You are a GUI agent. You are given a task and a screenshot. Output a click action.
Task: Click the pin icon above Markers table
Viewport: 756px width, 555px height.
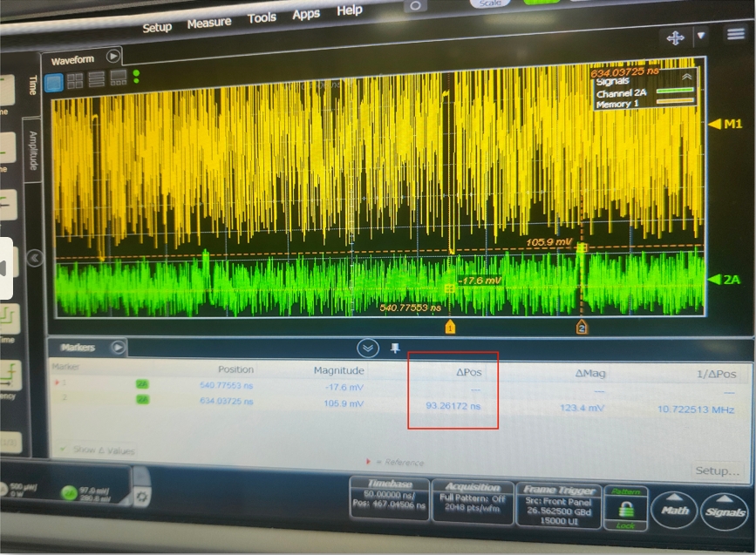pos(395,349)
